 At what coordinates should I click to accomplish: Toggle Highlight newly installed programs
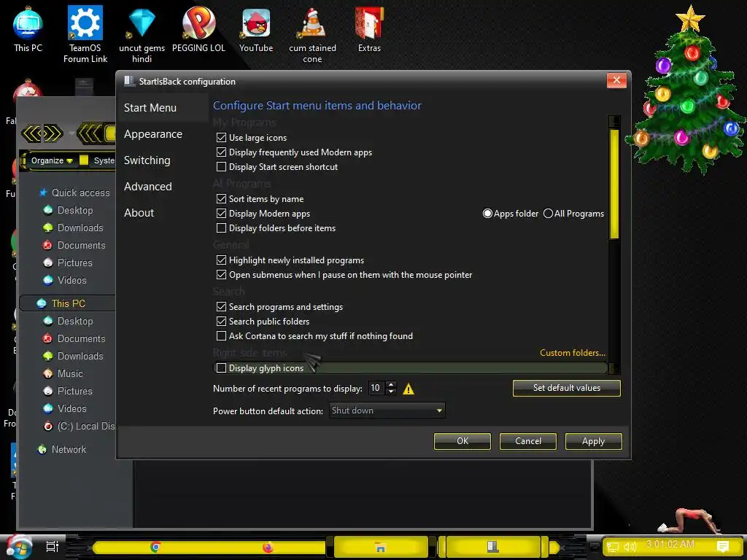(x=221, y=260)
